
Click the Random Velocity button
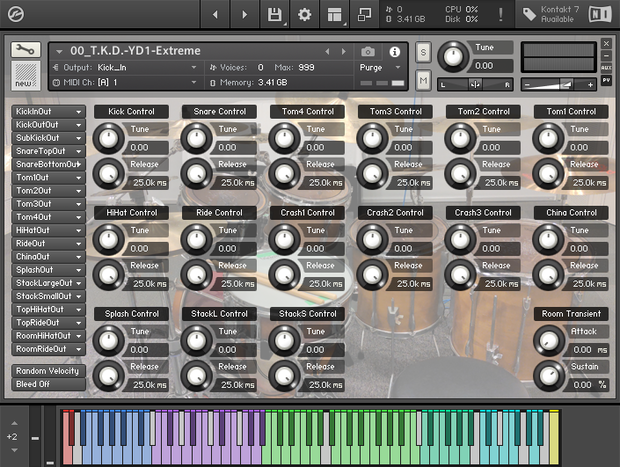[x=49, y=371]
